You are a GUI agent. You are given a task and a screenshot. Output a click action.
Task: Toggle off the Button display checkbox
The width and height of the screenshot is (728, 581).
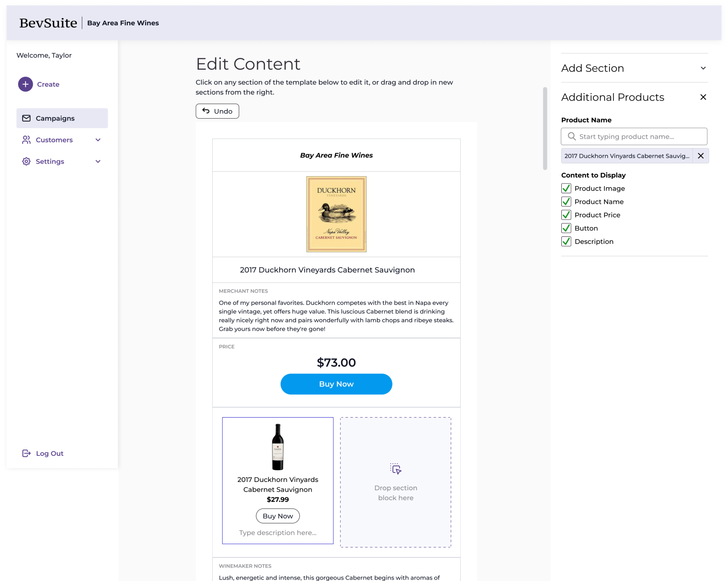566,228
